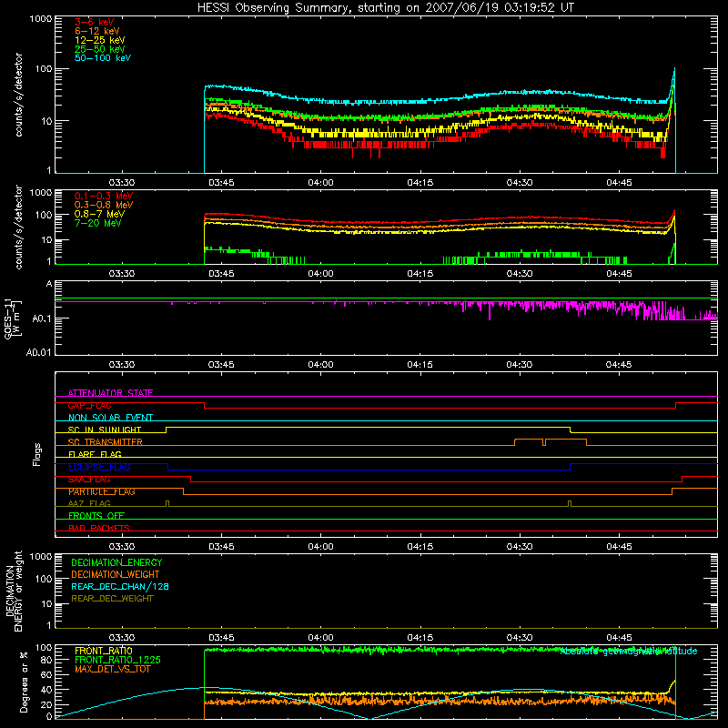The width and height of the screenshot is (728, 728).
Task: Click the 0.8-7 MeV legend entry
Action: 99,214
